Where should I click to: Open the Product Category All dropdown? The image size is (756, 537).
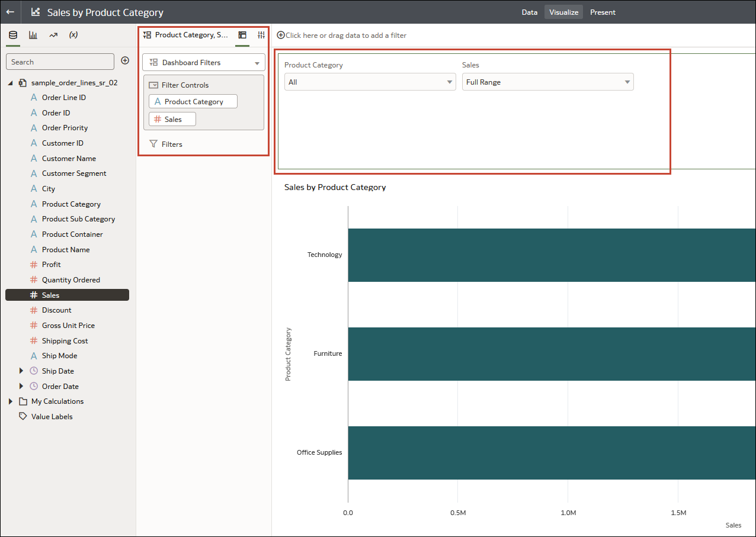click(x=370, y=82)
